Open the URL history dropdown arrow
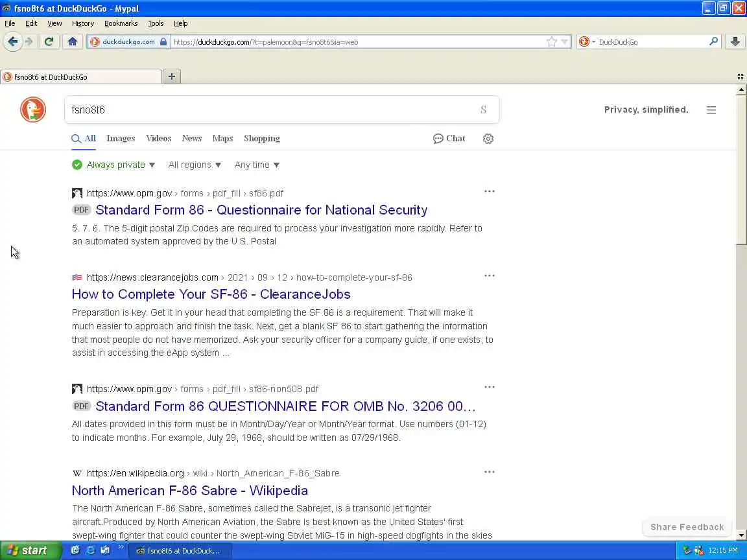 click(x=565, y=42)
